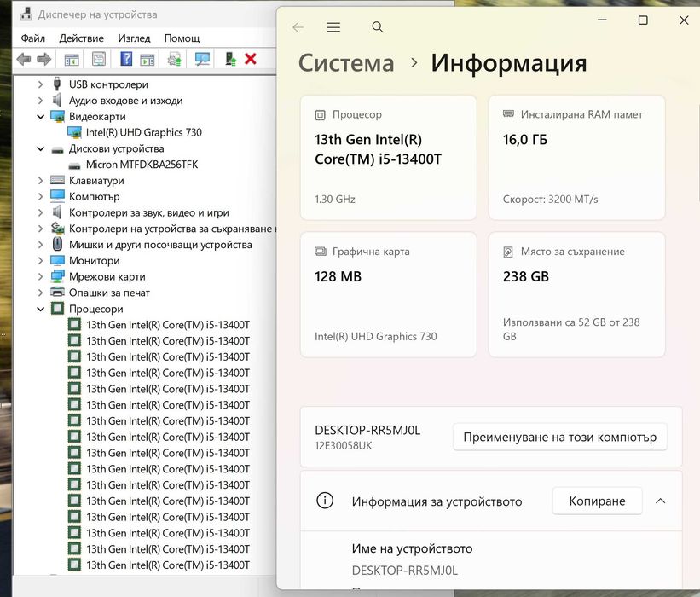Select the Micron MTFDKBA256TFK disk icon
700x597 pixels.
(x=74, y=165)
